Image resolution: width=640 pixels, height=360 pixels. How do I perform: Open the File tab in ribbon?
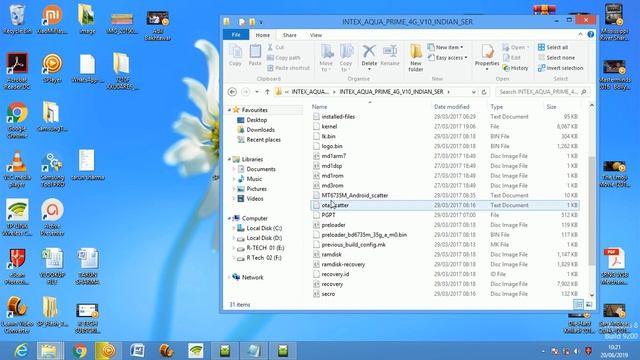click(x=236, y=35)
